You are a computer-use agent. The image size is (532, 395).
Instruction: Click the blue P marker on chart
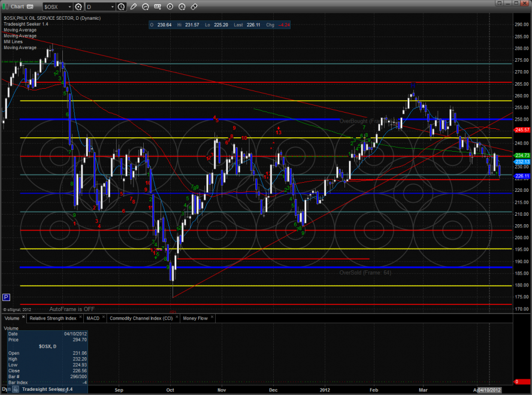[x=6, y=297]
